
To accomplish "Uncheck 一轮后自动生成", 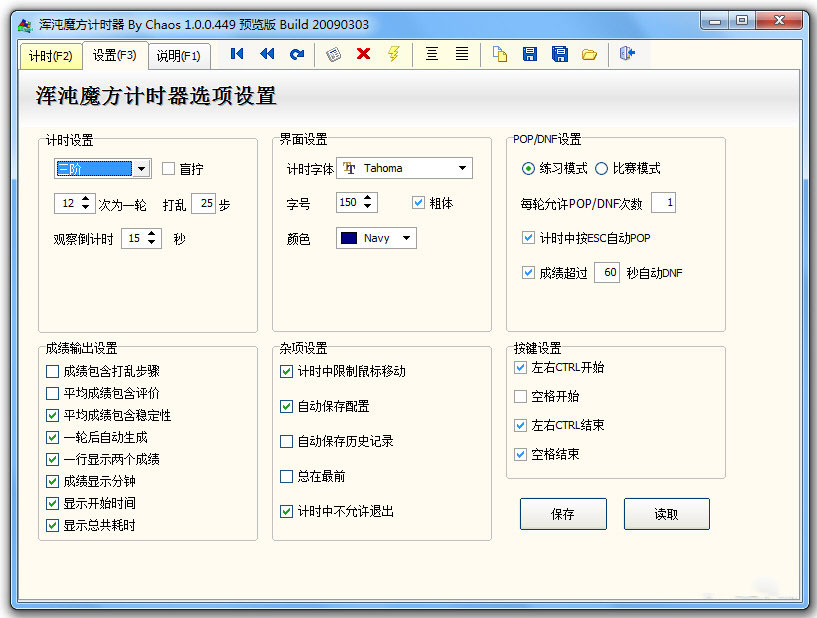I will pyautogui.click(x=52, y=437).
